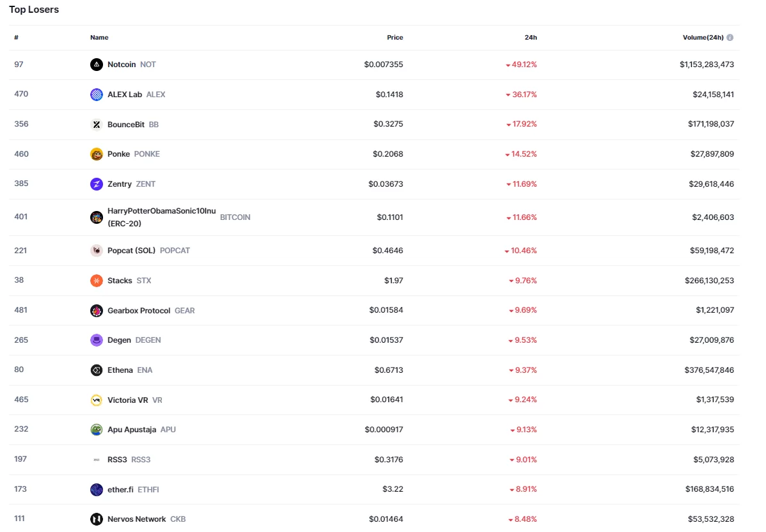This screenshot has width=766, height=532.
Task: Click the Zentry coin logo icon
Action: tap(96, 184)
